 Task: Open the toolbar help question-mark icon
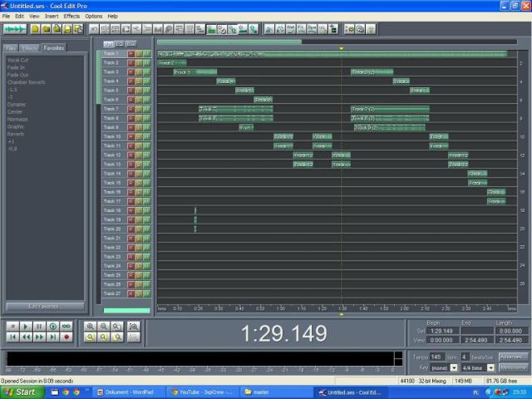(371, 29)
